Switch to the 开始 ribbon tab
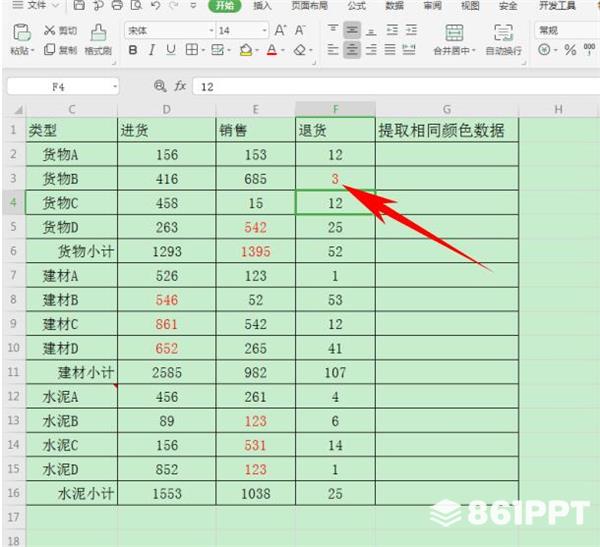This screenshot has width=600, height=547. click(225, 5)
